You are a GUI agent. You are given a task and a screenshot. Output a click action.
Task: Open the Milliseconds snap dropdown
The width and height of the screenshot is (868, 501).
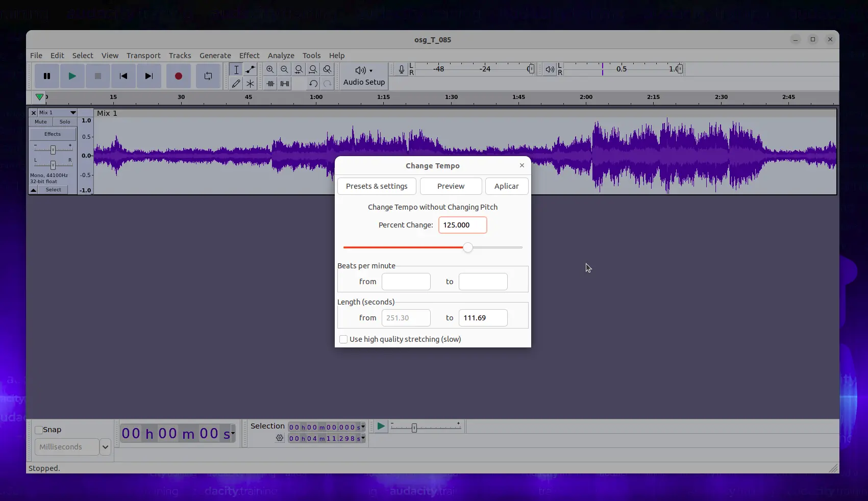105,447
